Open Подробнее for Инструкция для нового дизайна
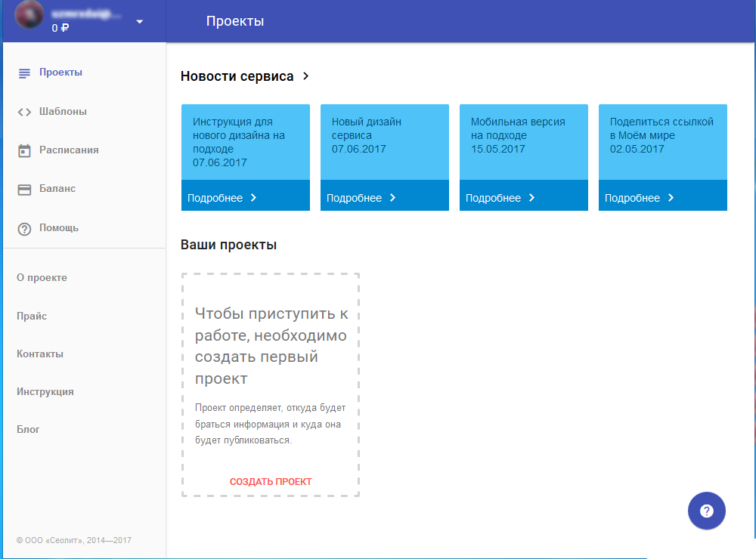The image size is (756, 559). pyautogui.click(x=222, y=198)
